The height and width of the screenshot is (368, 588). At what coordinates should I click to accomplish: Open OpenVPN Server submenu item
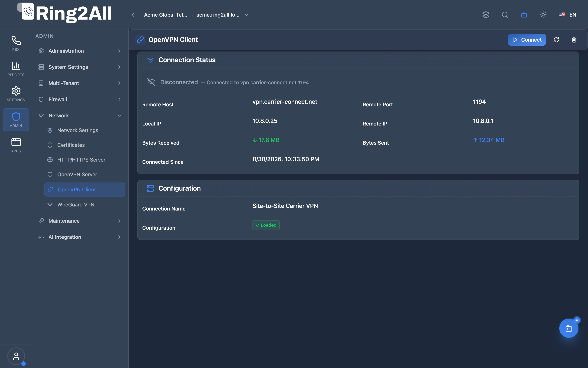(x=85, y=174)
